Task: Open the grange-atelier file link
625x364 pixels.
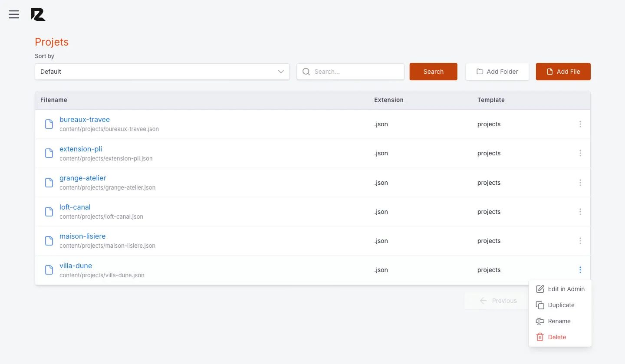Action: point(82,178)
